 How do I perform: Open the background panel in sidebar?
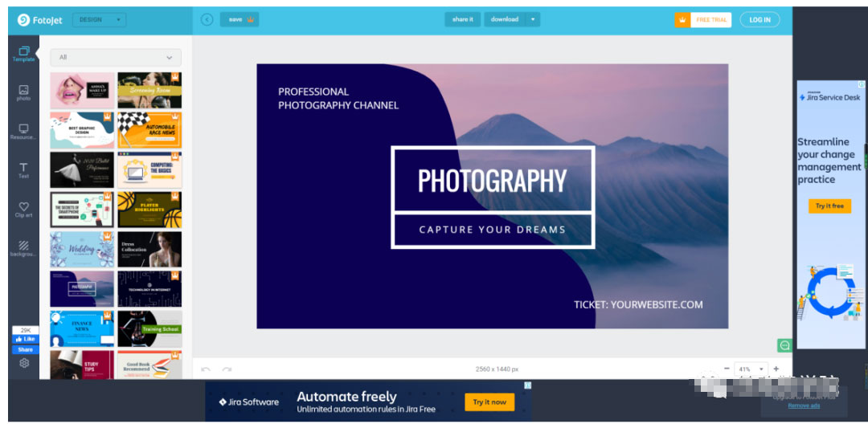point(23,248)
